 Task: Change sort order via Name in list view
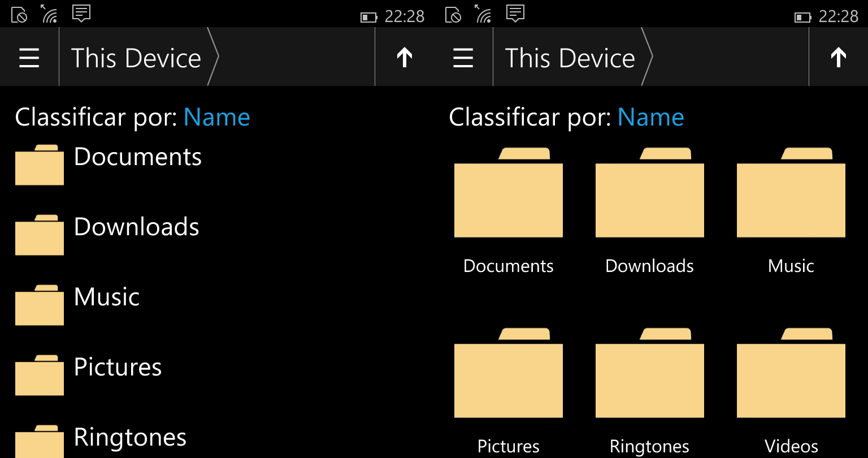(x=217, y=118)
